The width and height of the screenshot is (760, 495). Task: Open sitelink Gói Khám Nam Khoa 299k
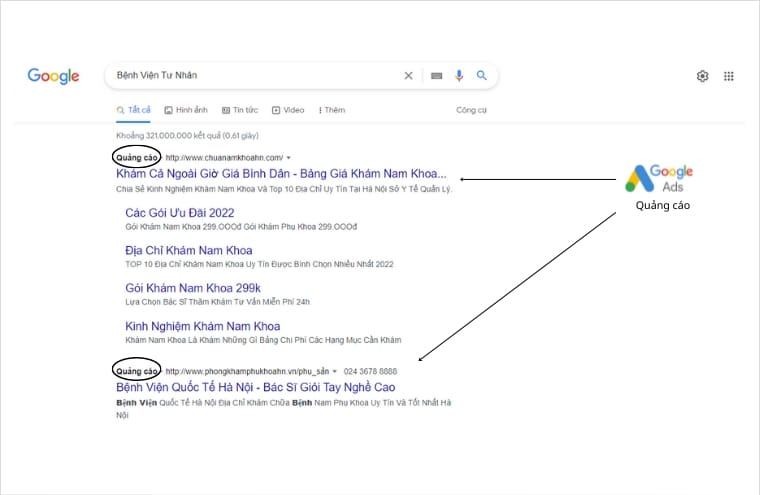click(x=193, y=288)
